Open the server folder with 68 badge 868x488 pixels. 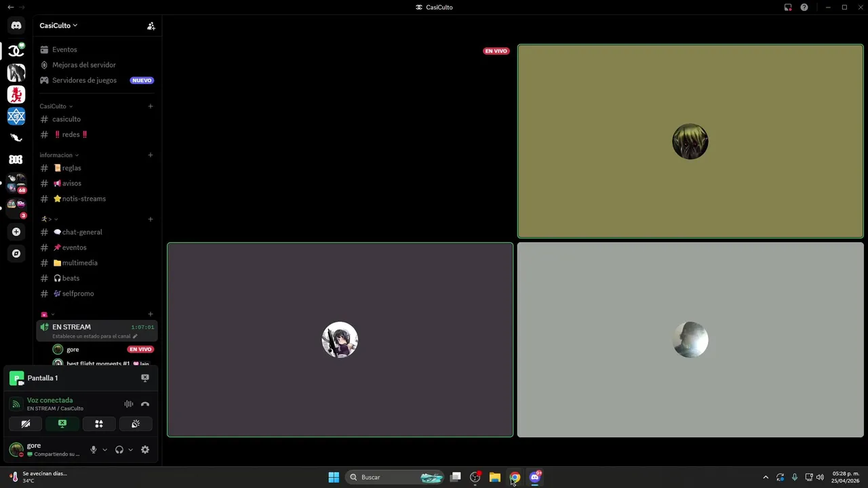[16, 183]
